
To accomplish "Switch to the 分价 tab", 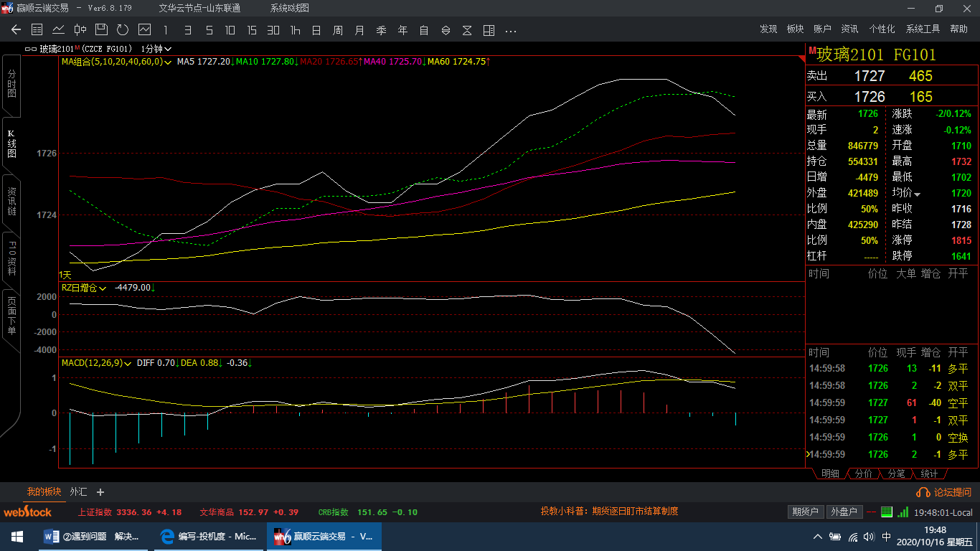I will pyautogui.click(x=864, y=474).
